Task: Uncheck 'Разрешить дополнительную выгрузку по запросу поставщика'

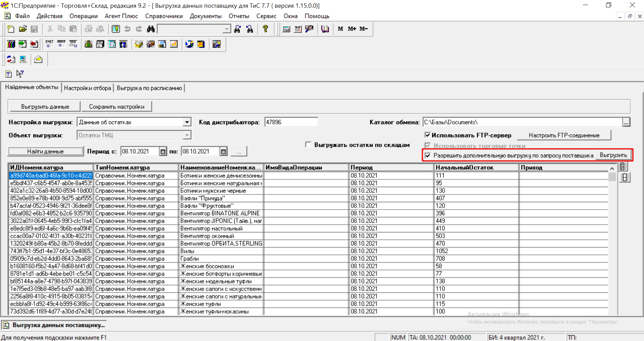Action: coord(427,156)
